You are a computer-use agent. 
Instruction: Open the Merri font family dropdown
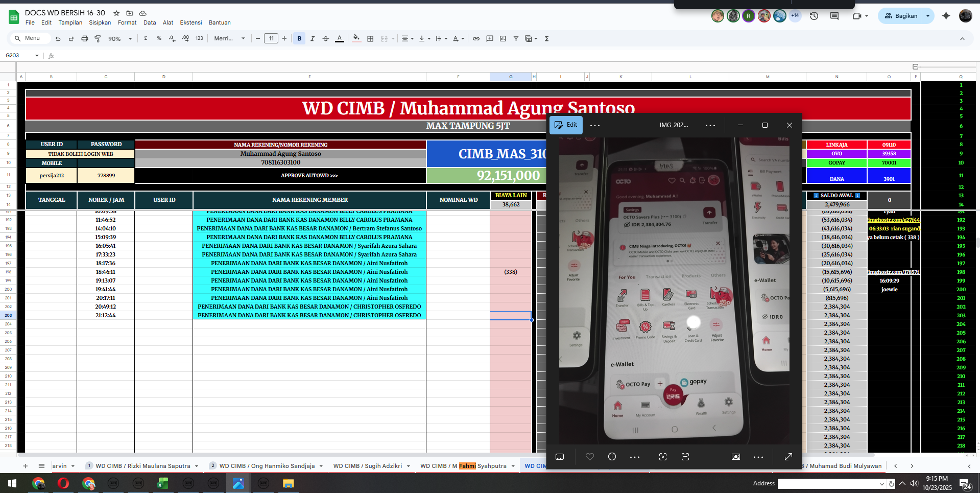pyautogui.click(x=229, y=38)
